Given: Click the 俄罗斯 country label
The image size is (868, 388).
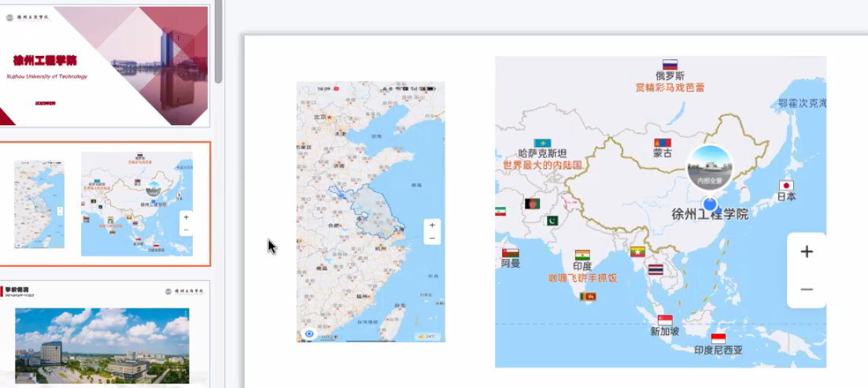Looking at the screenshot, I should click(670, 76).
